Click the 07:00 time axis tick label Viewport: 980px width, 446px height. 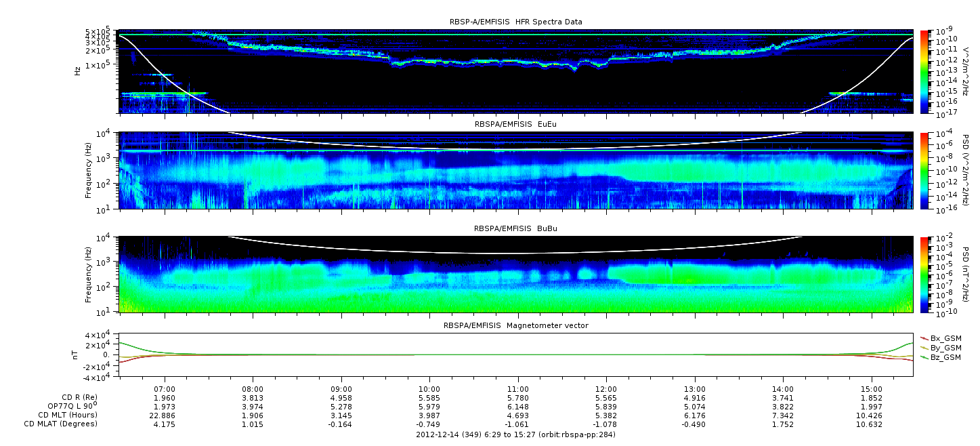[165, 388]
